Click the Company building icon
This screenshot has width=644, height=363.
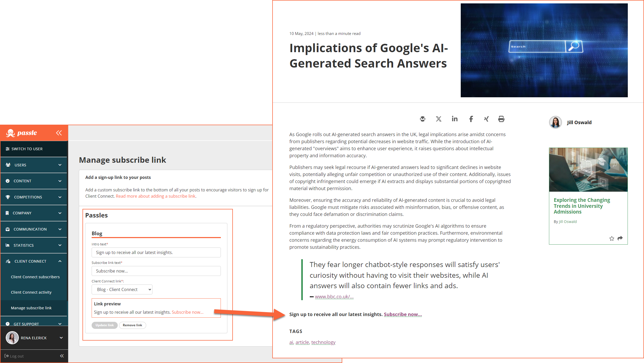pos(7,213)
